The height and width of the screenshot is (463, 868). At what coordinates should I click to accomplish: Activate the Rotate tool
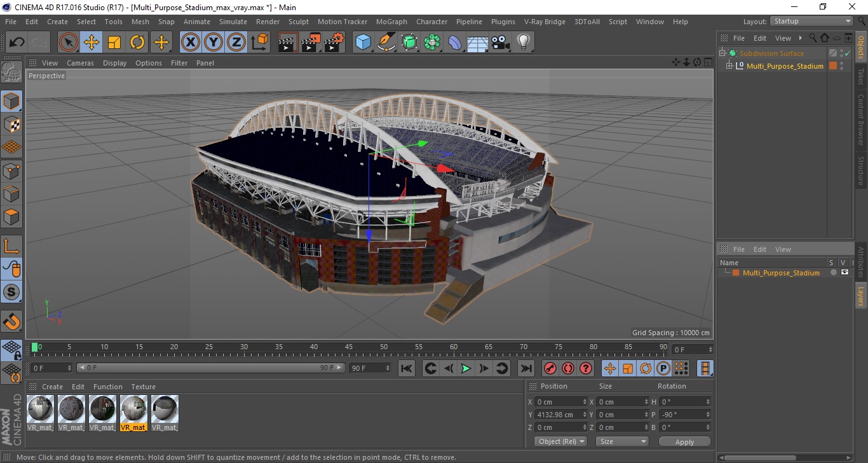pyautogui.click(x=137, y=43)
